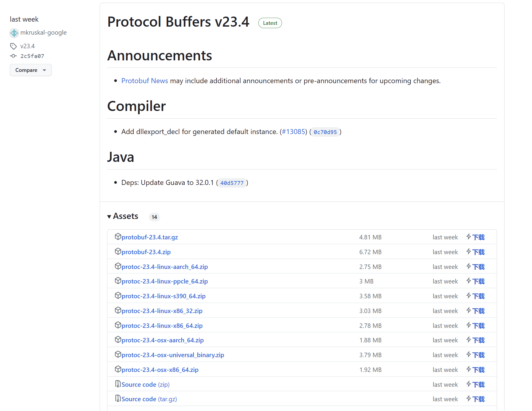Open the Compare dropdown
The width and height of the screenshot is (532, 411).
30,70
